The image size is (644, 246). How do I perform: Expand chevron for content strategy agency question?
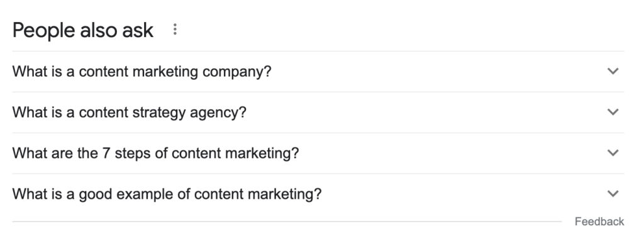click(613, 112)
